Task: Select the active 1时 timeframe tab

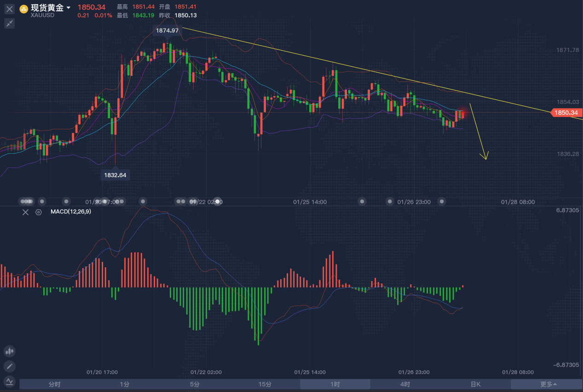Action: click(x=335, y=384)
